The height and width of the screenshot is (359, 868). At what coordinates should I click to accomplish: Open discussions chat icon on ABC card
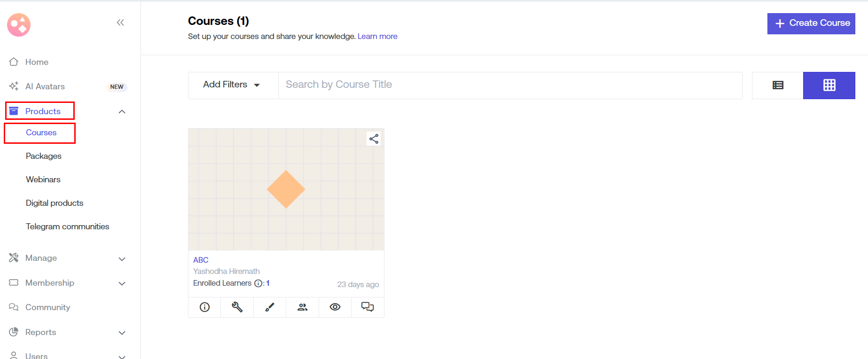coord(368,307)
